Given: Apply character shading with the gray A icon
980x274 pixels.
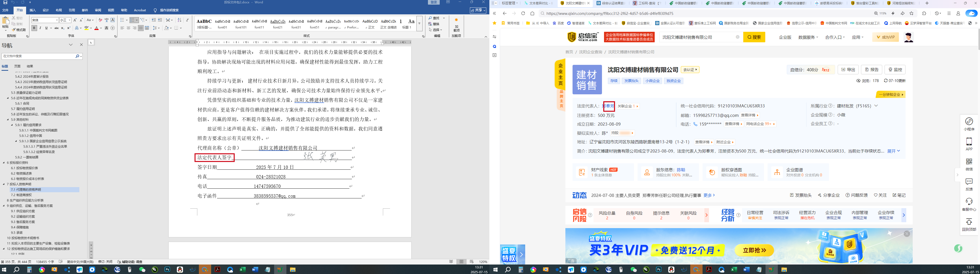Looking at the screenshot, I should 106,28.
